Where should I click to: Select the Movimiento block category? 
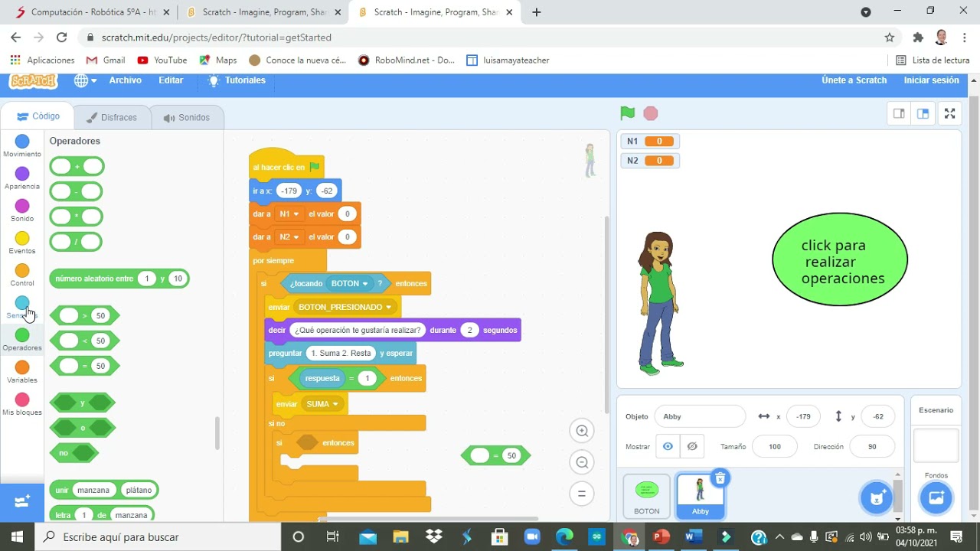(22, 146)
